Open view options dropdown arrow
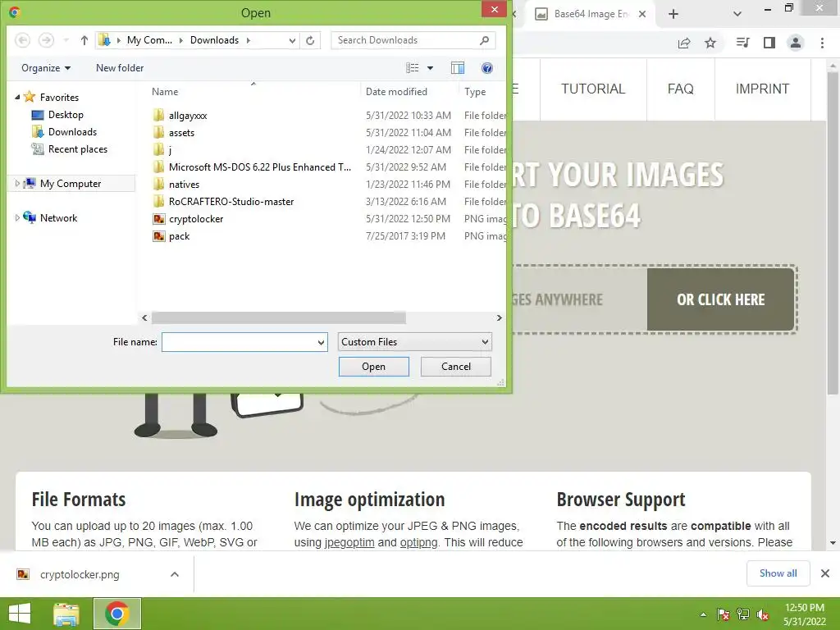 point(430,68)
